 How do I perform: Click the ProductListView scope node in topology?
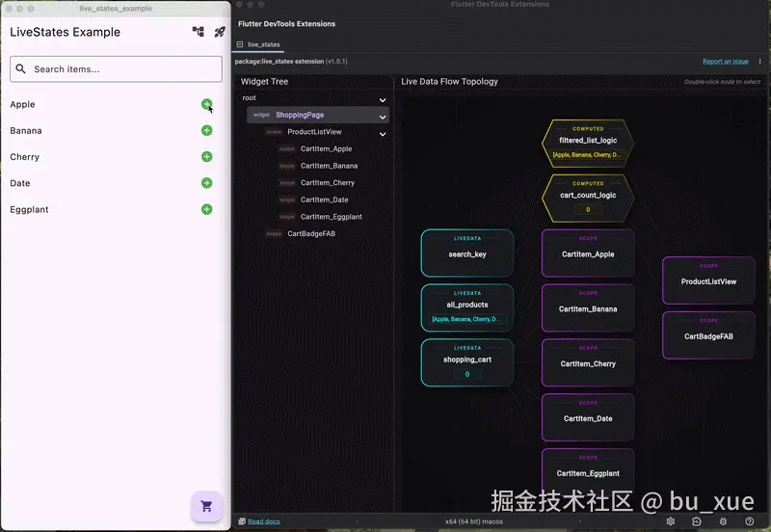(708, 280)
